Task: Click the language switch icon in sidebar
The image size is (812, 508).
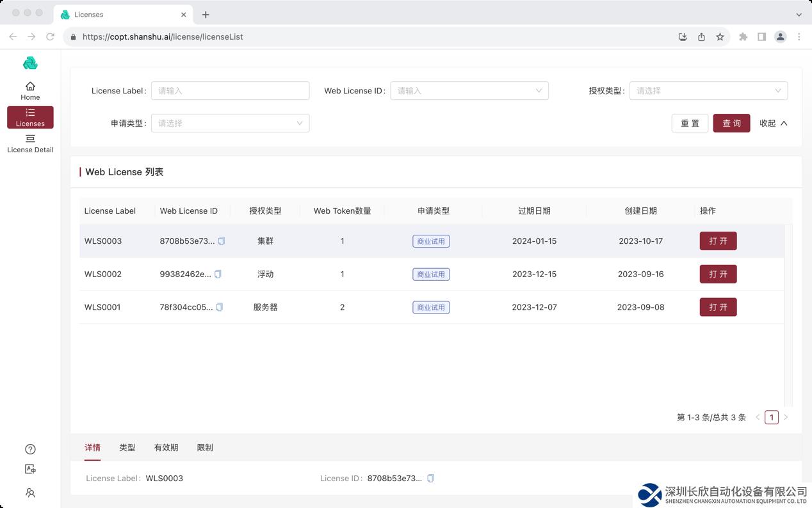Action: [x=30, y=470]
